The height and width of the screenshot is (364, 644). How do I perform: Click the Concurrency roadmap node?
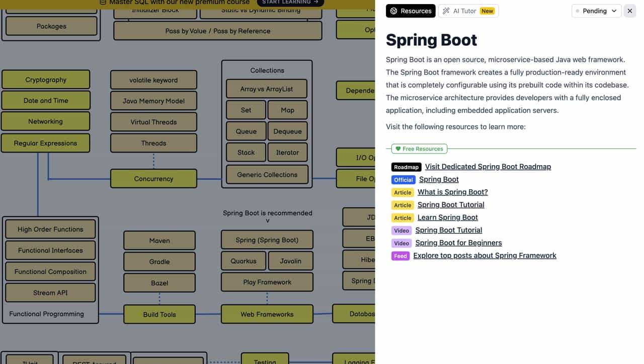[153, 179]
